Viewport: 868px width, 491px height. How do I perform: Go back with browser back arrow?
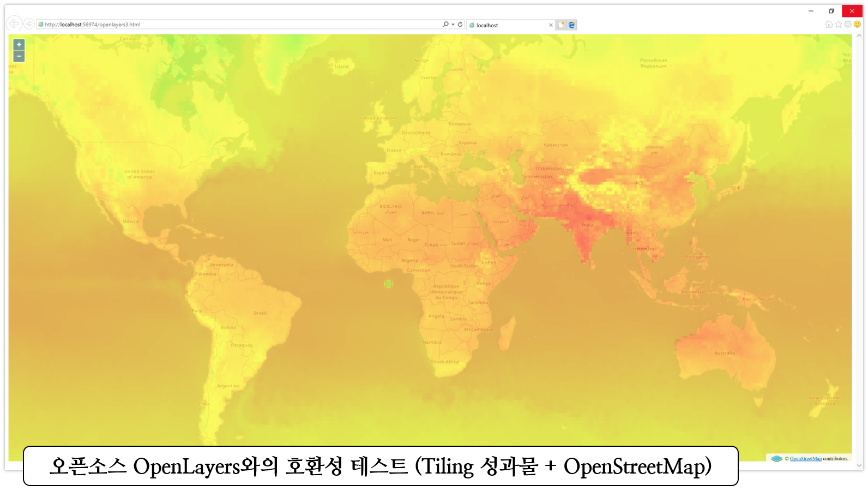(14, 23)
